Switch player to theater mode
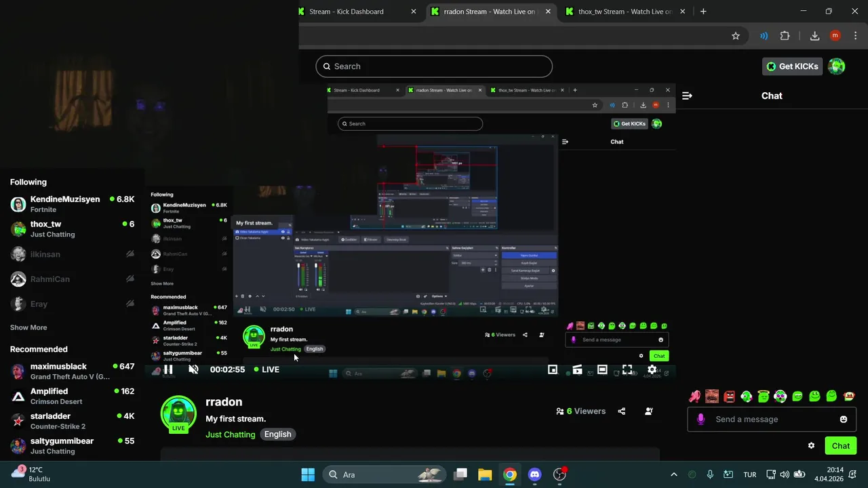 tap(602, 369)
